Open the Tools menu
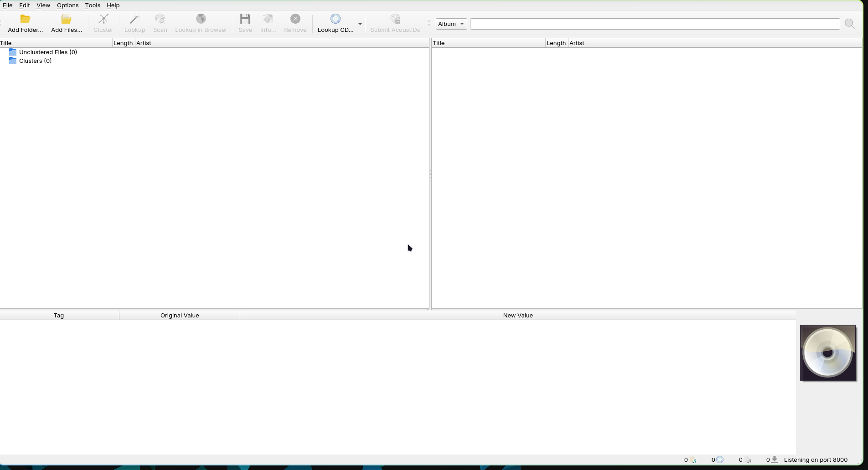 tap(93, 5)
